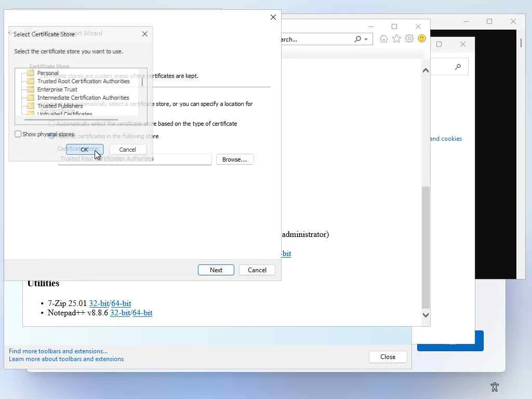Screen dimensions: 532x399
Task: Select the Personal folder icon
Action: pos(31,73)
